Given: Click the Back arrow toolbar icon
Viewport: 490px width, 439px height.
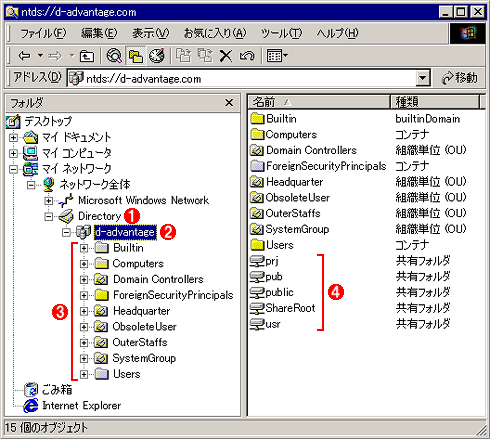Looking at the screenshot, I should click(x=24, y=56).
